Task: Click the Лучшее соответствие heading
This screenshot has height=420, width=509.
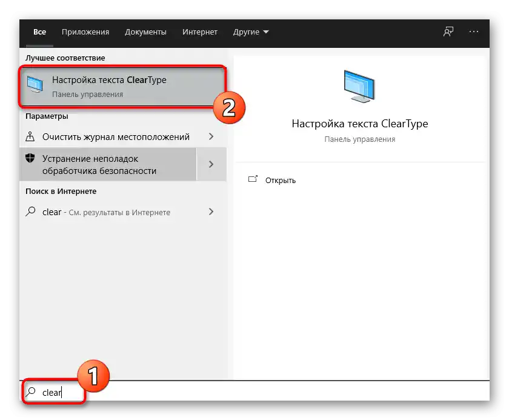Action: 65,58
